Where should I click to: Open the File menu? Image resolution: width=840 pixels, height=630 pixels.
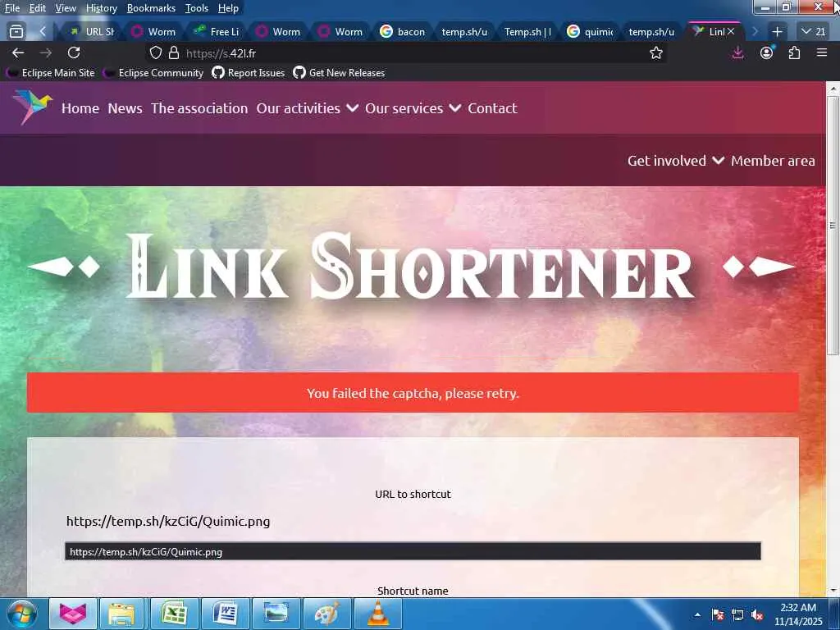12,8
